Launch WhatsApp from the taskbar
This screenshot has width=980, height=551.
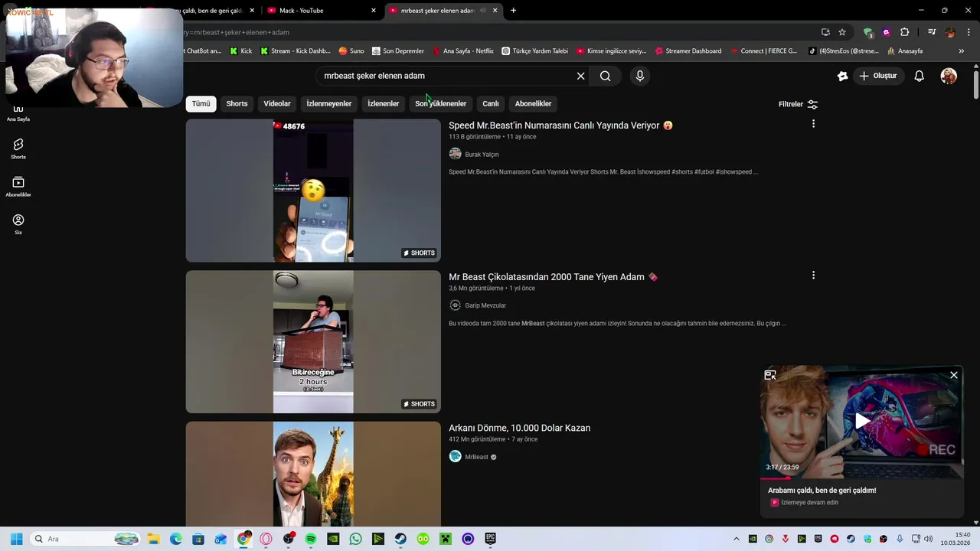coord(355,539)
